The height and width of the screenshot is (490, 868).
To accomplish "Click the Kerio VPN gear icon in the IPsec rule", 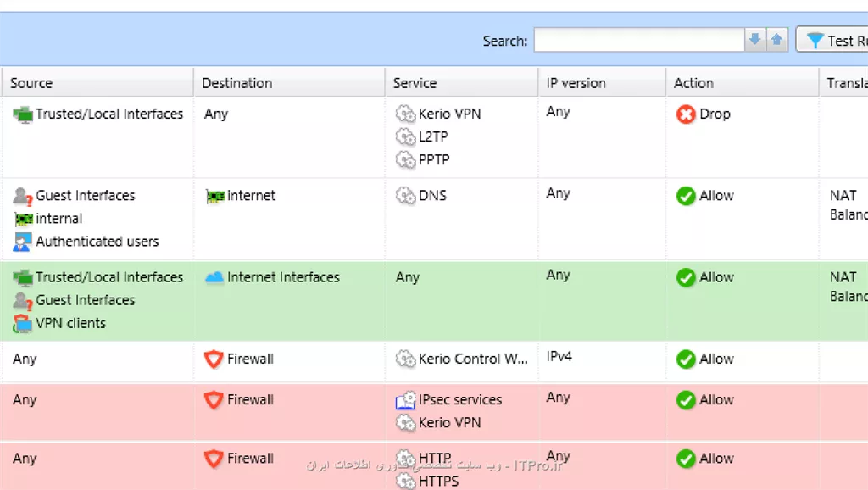I will (x=405, y=423).
